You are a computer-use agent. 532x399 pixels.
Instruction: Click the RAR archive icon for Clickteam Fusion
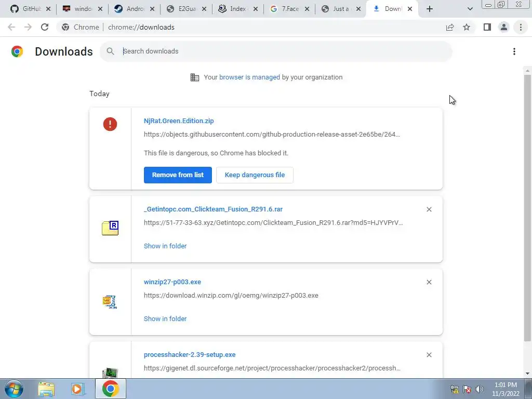pos(110,228)
